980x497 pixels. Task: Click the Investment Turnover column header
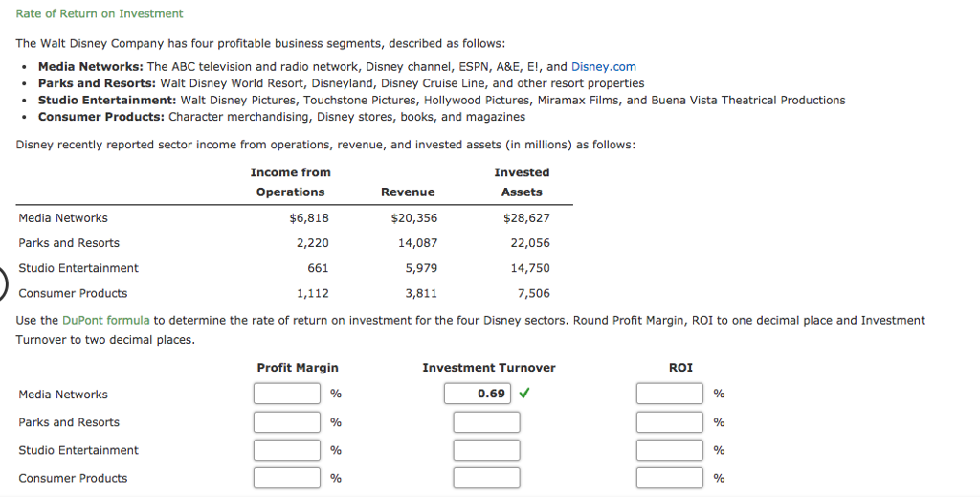489,368
